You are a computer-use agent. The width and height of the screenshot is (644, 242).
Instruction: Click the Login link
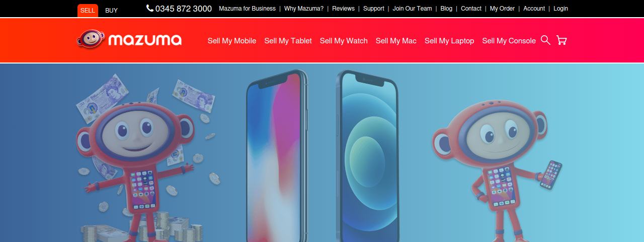[560, 9]
